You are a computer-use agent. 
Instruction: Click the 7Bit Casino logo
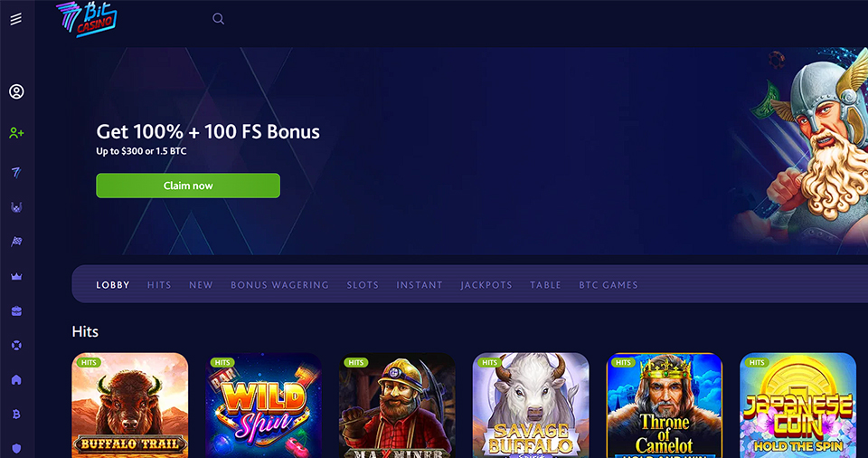[x=87, y=19]
